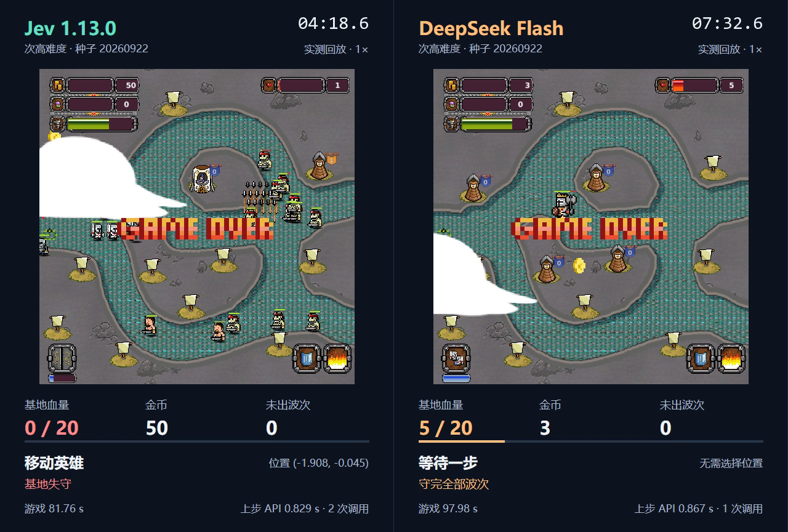Click the shield ability icon in DeepSeek game

coord(701,358)
